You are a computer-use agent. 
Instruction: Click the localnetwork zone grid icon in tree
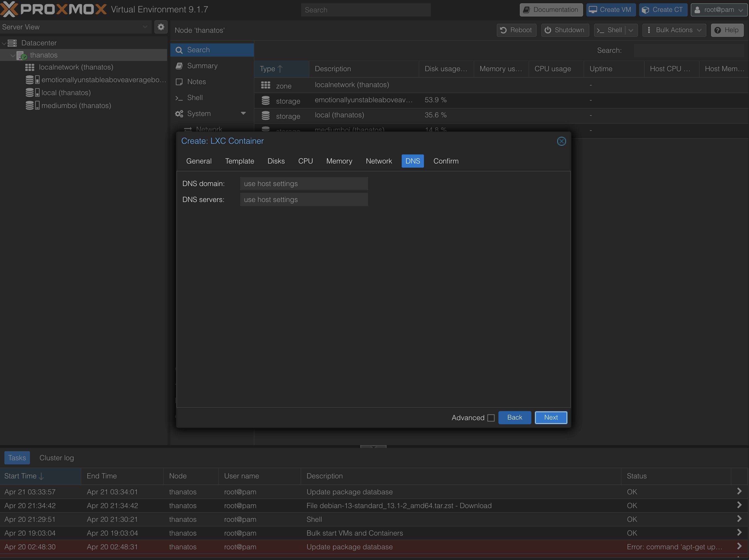pos(30,67)
